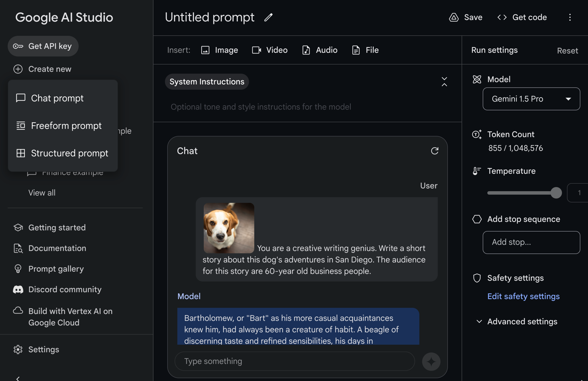Choose Freeform prompt from the menu

(66, 126)
